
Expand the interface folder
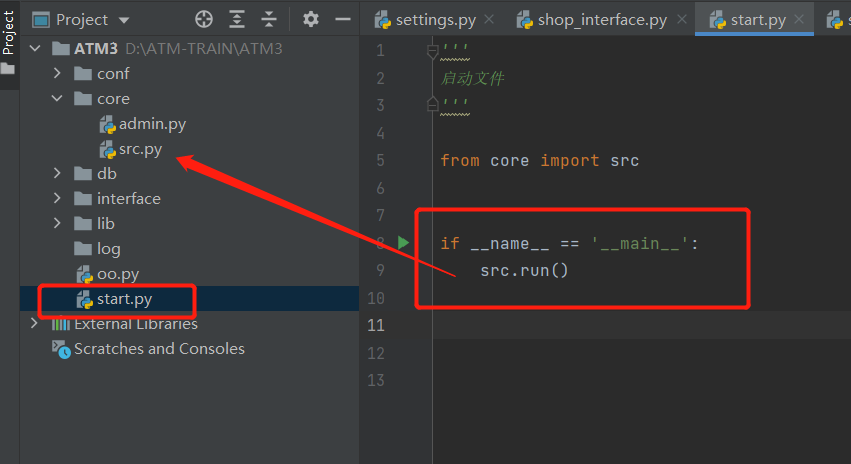[57, 198]
